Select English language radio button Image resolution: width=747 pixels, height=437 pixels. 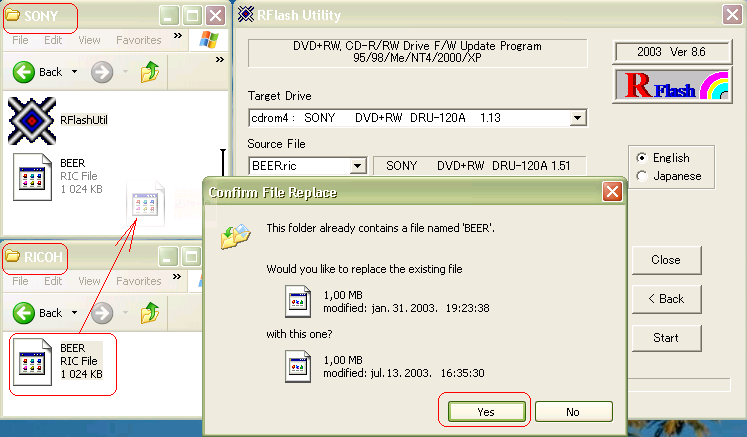click(x=642, y=158)
